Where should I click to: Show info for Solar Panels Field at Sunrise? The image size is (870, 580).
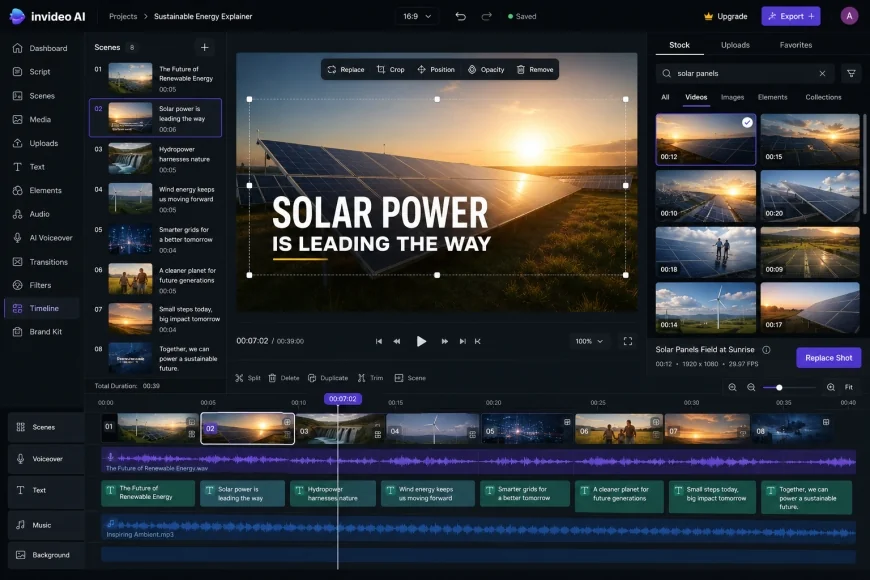point(766,350)
